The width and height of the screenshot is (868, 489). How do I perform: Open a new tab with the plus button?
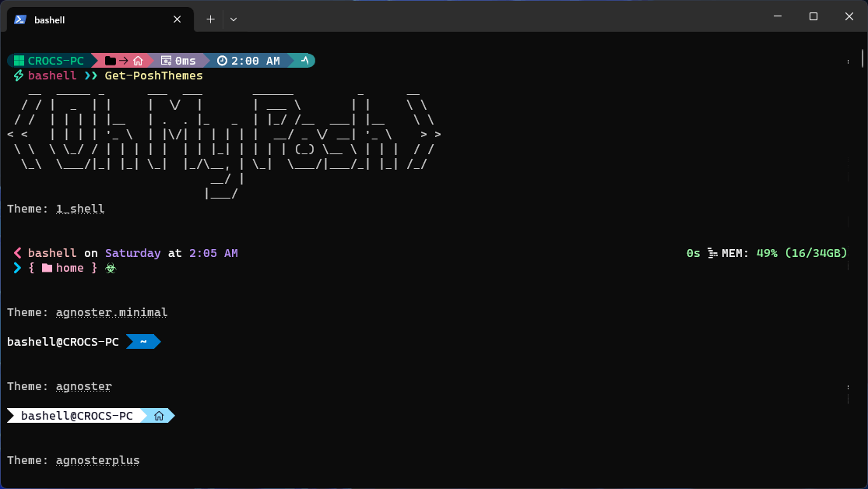point(210,19)
